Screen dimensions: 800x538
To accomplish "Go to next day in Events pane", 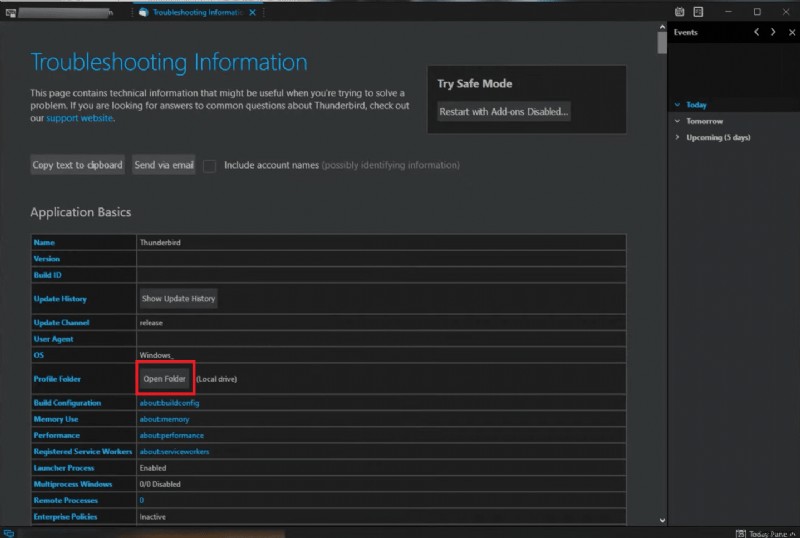I will coord(773,32).
